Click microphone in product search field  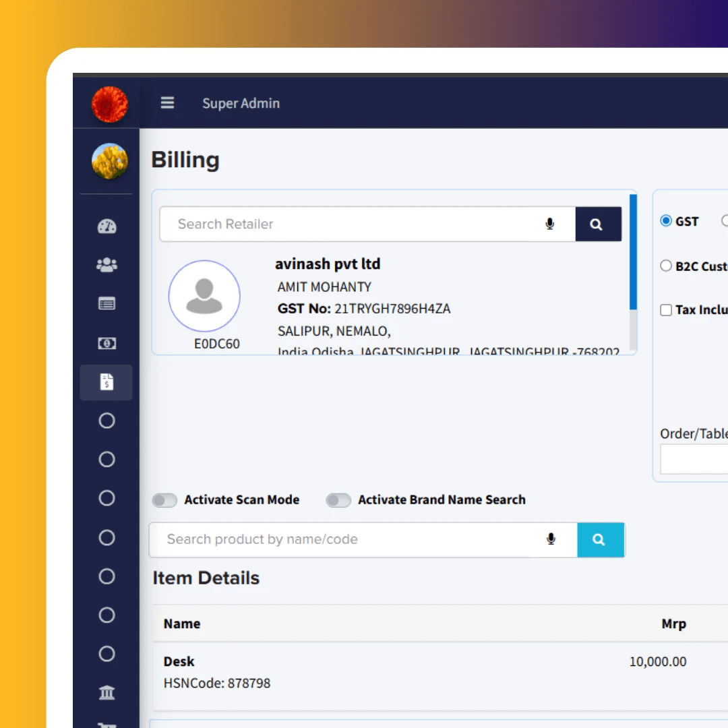click(551, 539)
